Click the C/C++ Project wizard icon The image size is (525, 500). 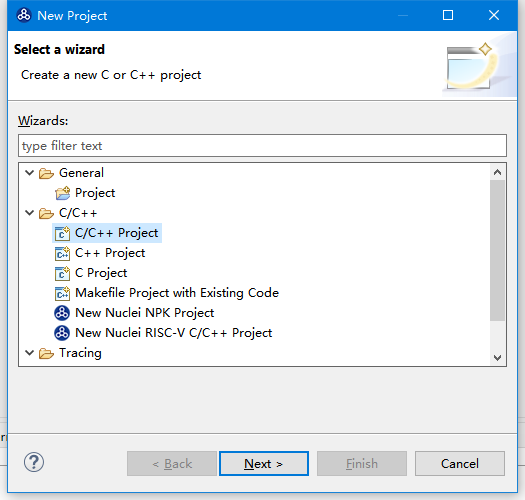tap(62, 233)
